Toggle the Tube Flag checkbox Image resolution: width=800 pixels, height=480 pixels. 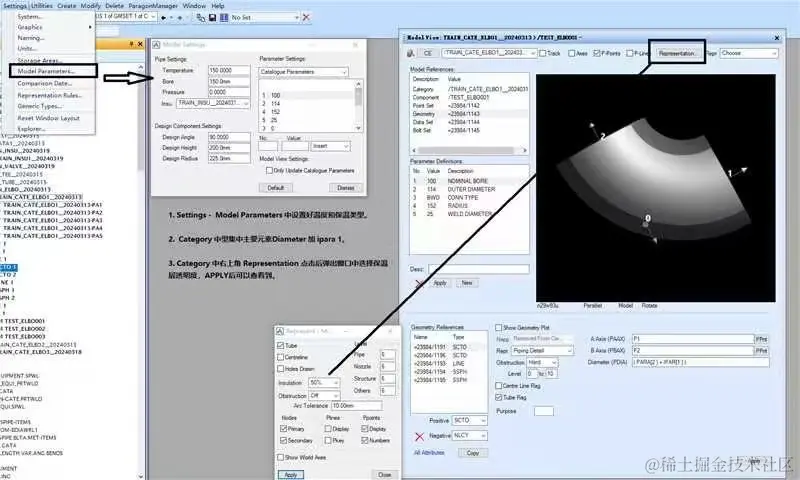pos(498,397)
